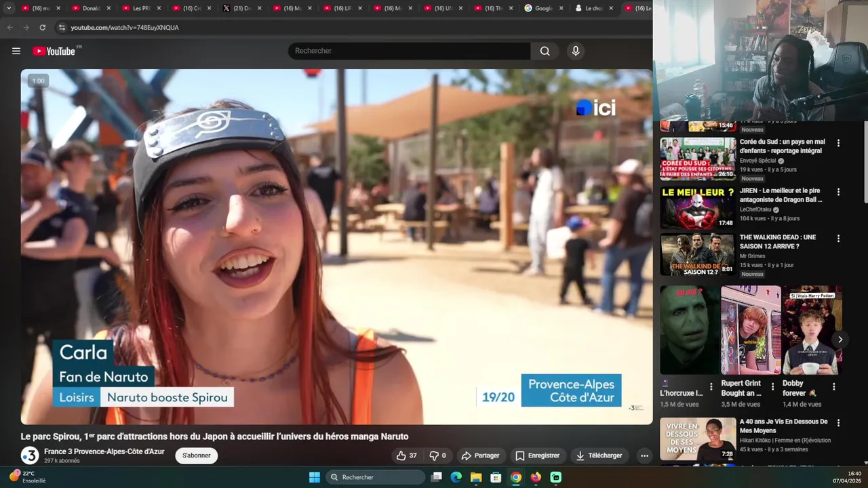The height and width of the screenshot is (488, 868).
Task: Start voice search with microphone icon
Action: point(576,51)
